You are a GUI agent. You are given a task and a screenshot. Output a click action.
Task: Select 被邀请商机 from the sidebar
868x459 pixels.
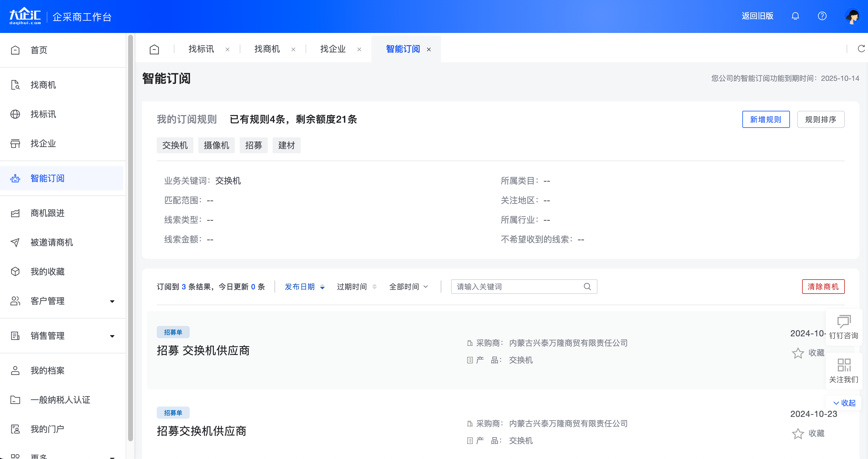(x=51, y=242)
